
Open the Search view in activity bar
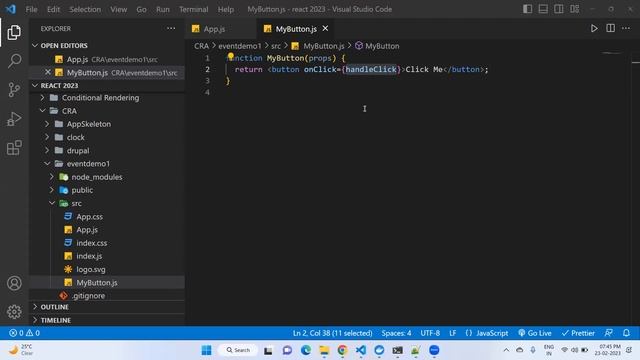tap(14, 61)
